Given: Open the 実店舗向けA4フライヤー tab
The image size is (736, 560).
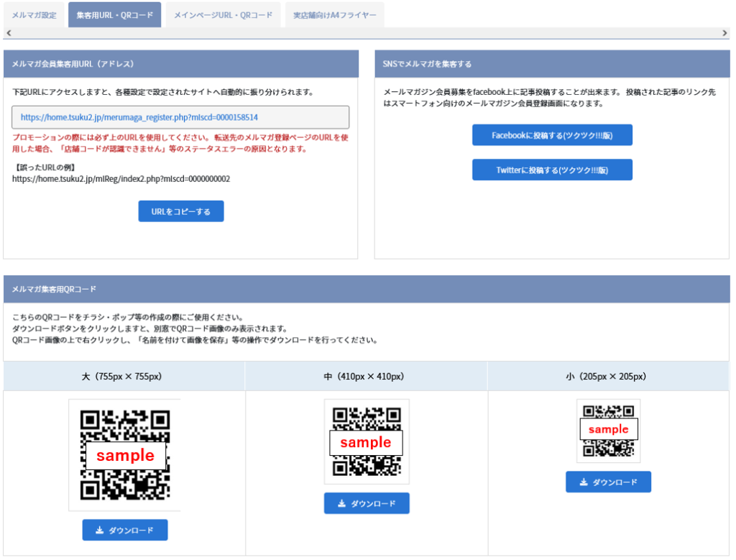Looking at the screenshot, I should coord(335,15).
